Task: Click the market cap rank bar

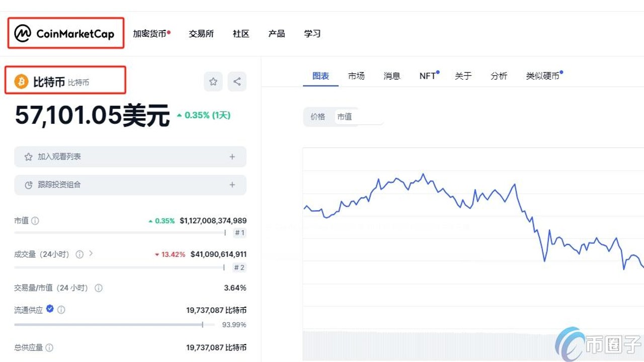Action: tap(120, 233)
